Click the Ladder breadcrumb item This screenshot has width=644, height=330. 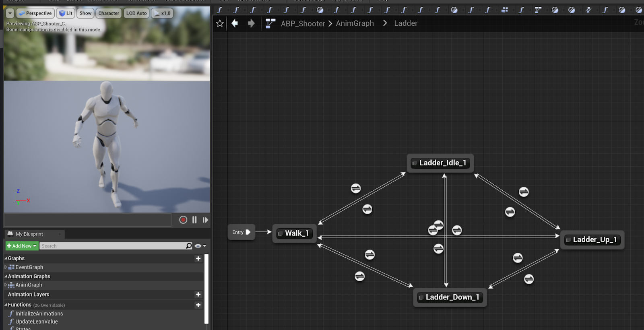tap(406, 23)
